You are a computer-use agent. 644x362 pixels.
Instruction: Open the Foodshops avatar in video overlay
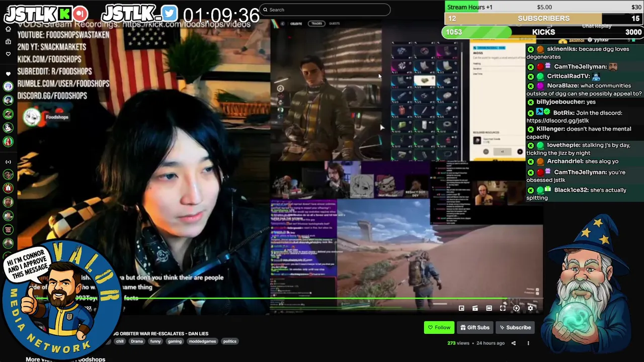[32, 117]
